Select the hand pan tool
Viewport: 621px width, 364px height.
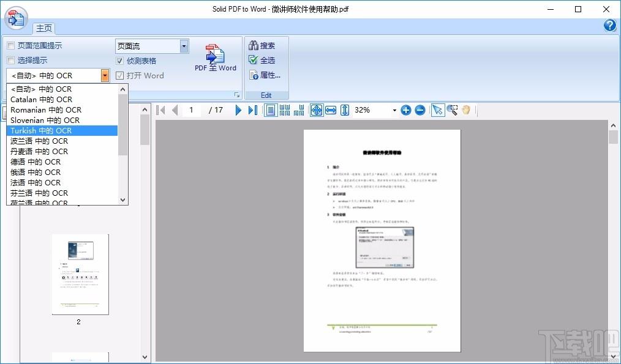pyautogui.click(x=465, y=110)
